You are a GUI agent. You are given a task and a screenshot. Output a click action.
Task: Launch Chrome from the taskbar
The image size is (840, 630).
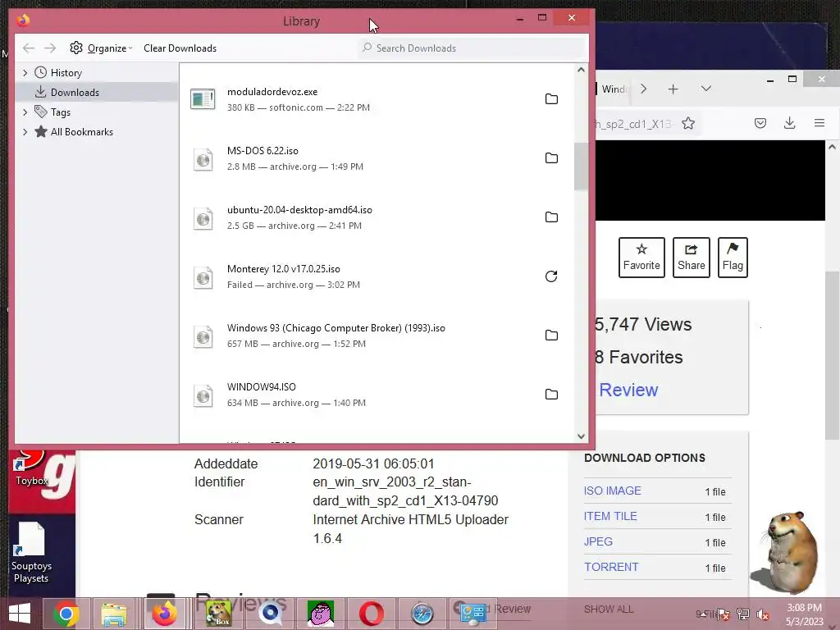[x=66, y=614]
